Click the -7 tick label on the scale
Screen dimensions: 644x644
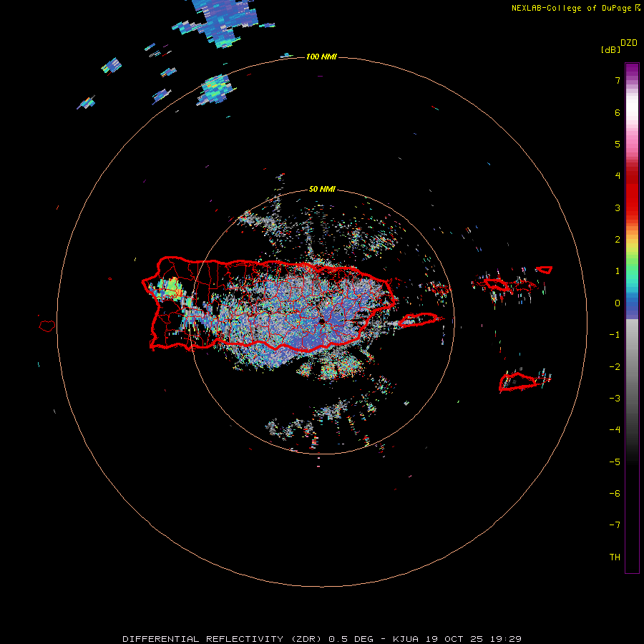pos(615,525)
